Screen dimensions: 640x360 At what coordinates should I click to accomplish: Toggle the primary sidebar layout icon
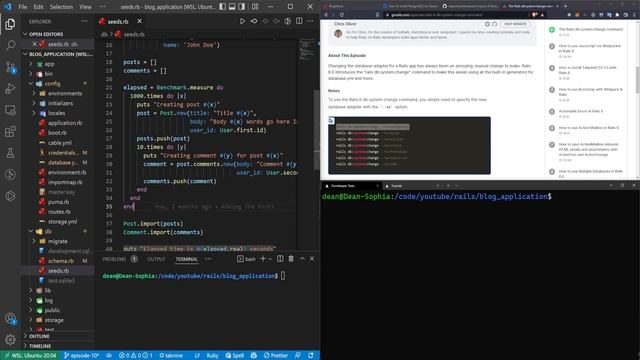(222, 7)
